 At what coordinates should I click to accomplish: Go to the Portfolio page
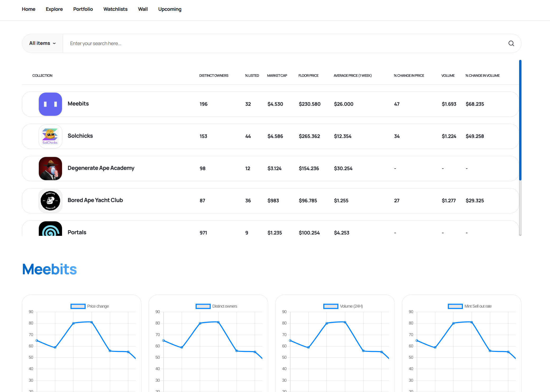83,9
